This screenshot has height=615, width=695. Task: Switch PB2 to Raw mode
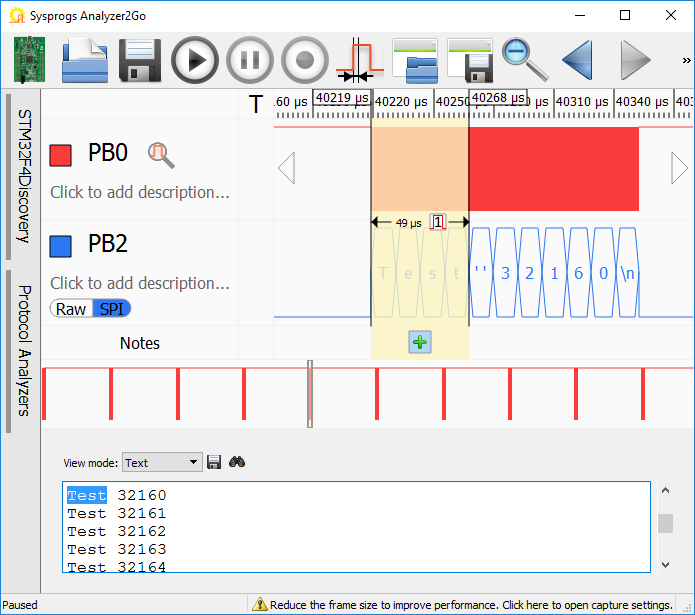click(71, 309)
